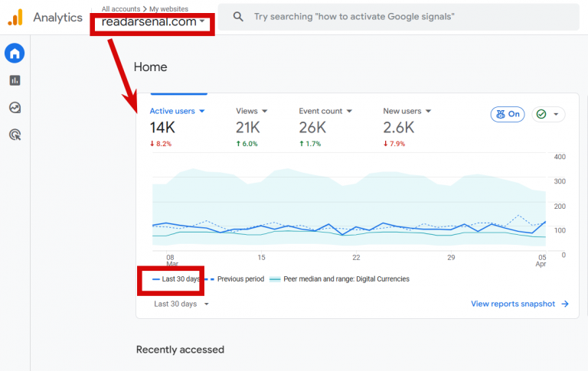Click the arrow beside View reports snapshot
This screenshot has width=588, height=371.
(x=565, y=304)
